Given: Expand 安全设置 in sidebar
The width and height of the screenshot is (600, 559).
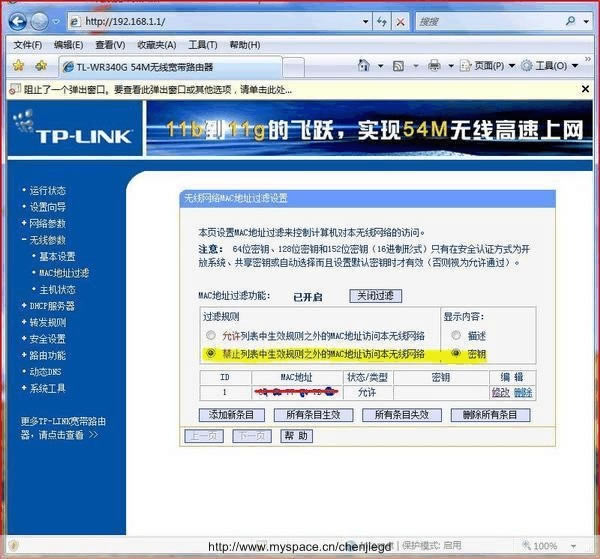Looking at the screenshot, I should tap(47, 339).
